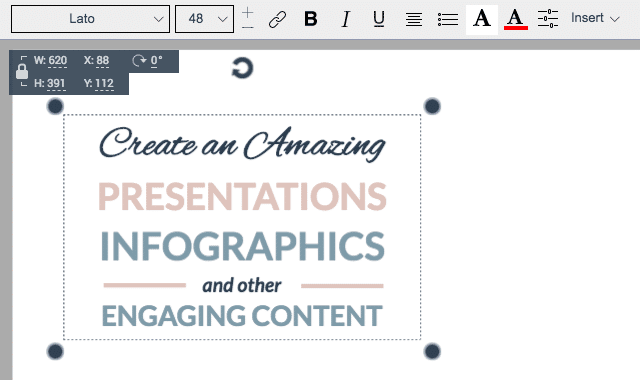Screen dimensions: 640x380
Task: Increase font size with plus button
Action: 247,13
